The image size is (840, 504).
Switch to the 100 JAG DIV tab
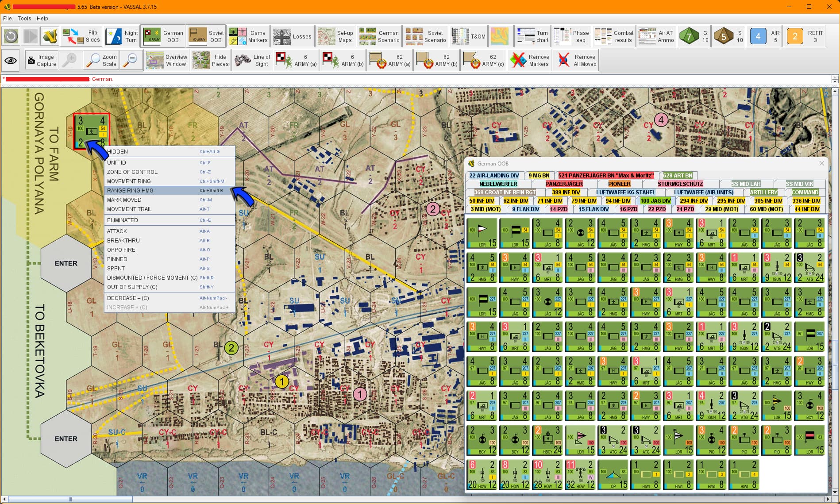[x=655, y=201]
